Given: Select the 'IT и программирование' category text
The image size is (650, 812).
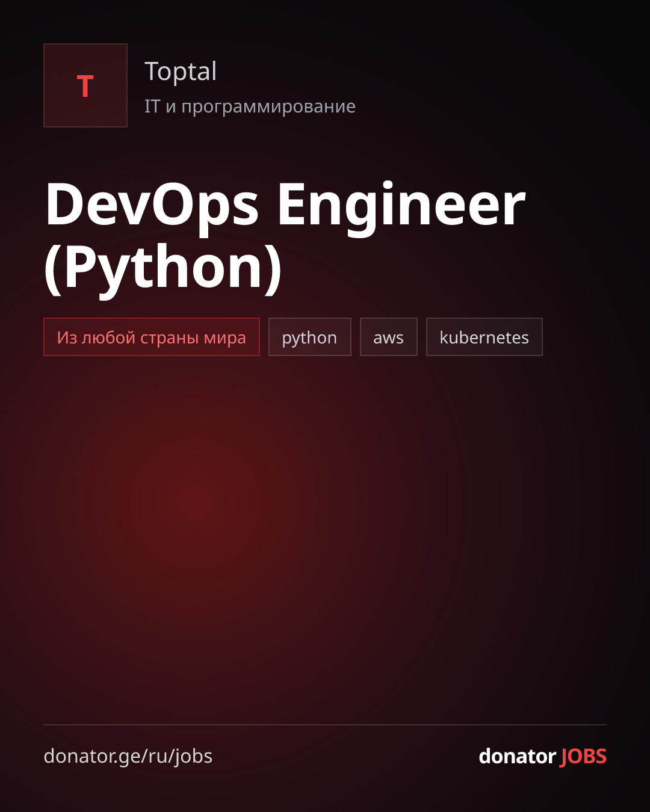Looking at the screenshot, I should [x=250, y=106].
